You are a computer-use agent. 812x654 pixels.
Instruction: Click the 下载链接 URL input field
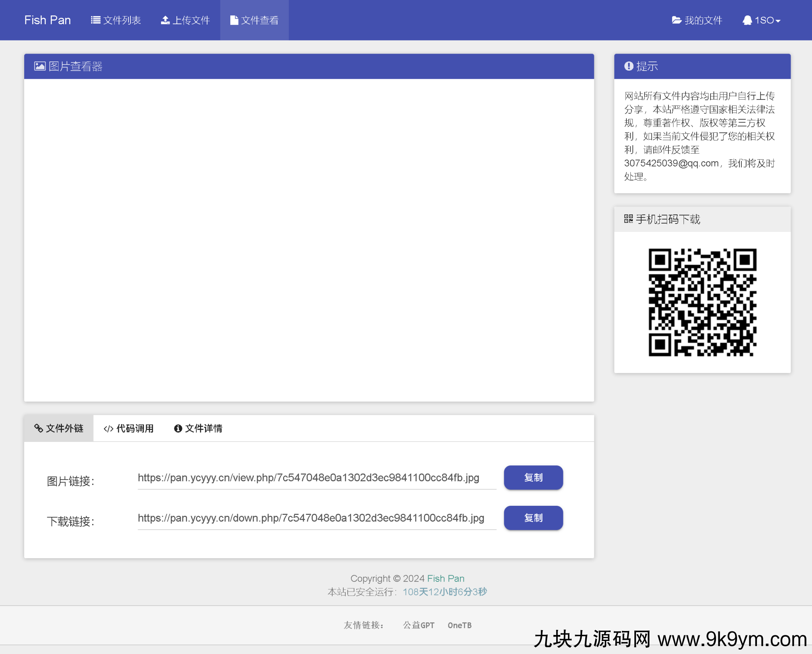click(316, 518)
